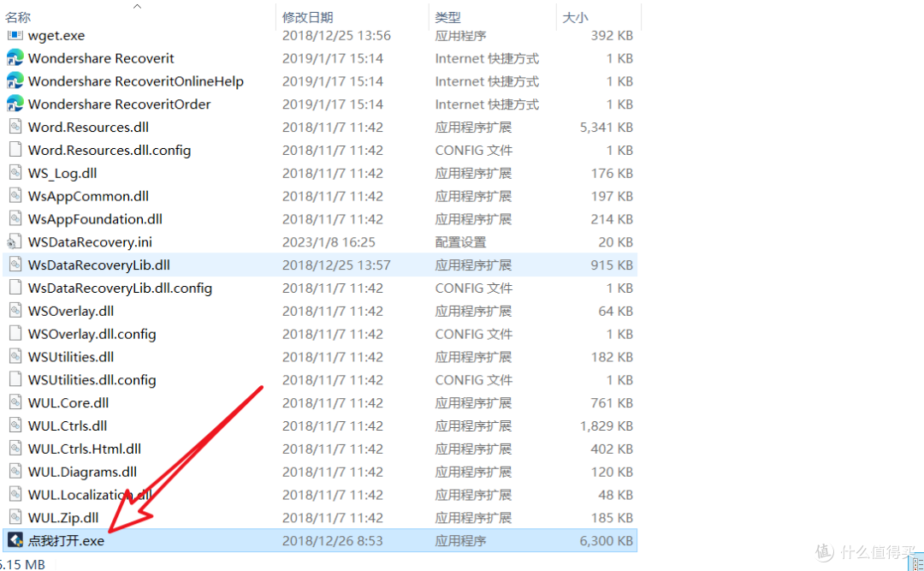Select the WUL.Ctrls.Html.dll file name
924x571 pixels.
85,449
